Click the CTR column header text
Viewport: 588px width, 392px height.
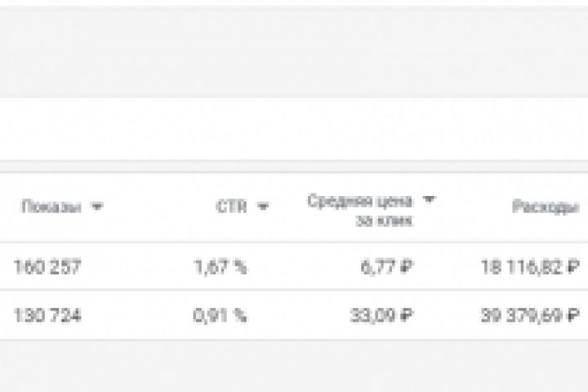click(231, 207)
